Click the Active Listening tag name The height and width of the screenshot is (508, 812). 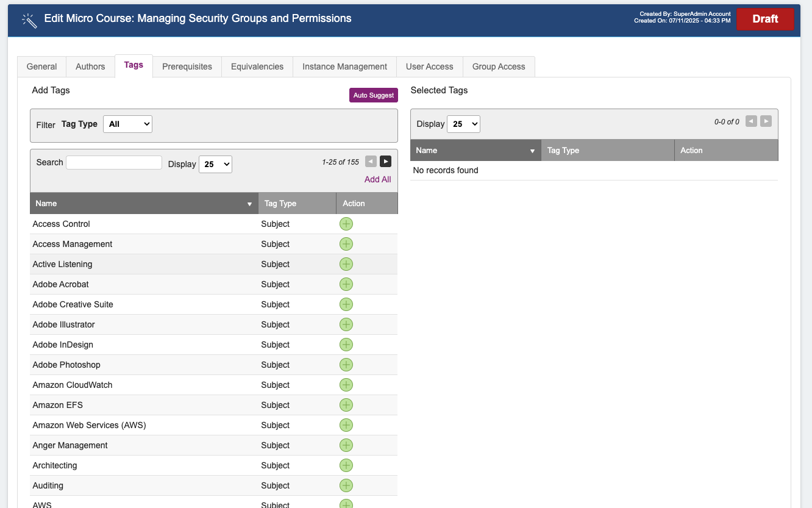point(63,264)
